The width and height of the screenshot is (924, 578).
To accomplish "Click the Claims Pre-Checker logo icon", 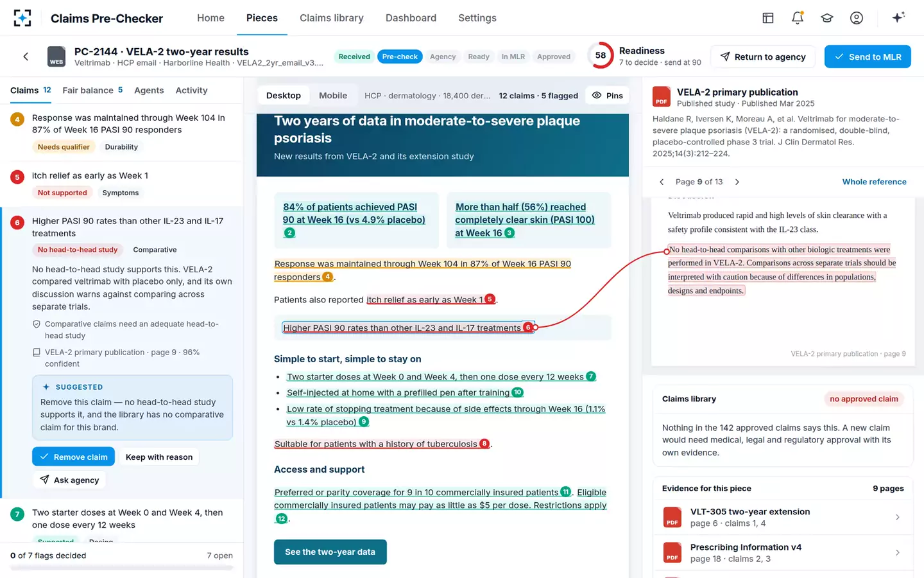I will [x=22, y=18].
